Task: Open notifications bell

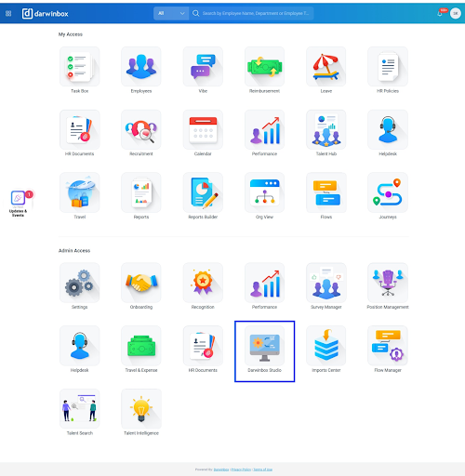Action: [x=440, y=13]
